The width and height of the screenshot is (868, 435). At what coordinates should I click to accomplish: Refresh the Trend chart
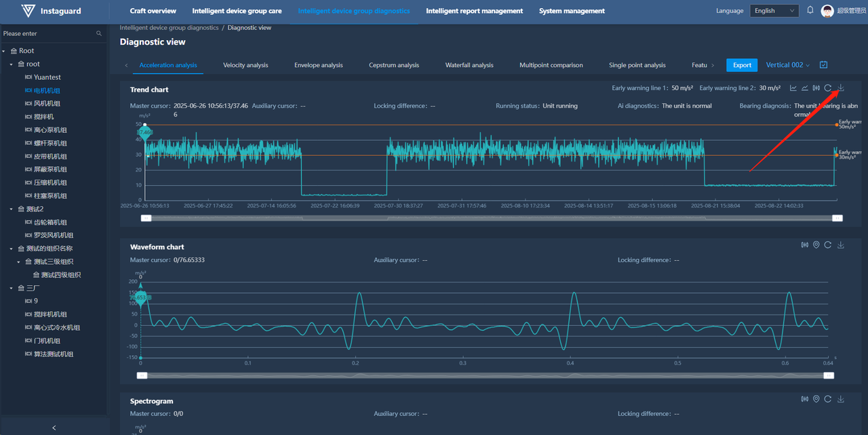point(828,88)
